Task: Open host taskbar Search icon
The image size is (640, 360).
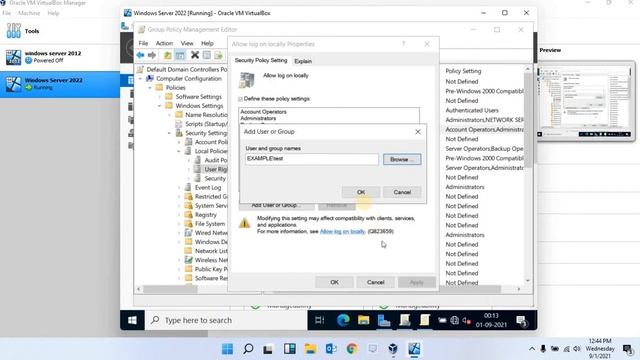Action: (248, 349)
